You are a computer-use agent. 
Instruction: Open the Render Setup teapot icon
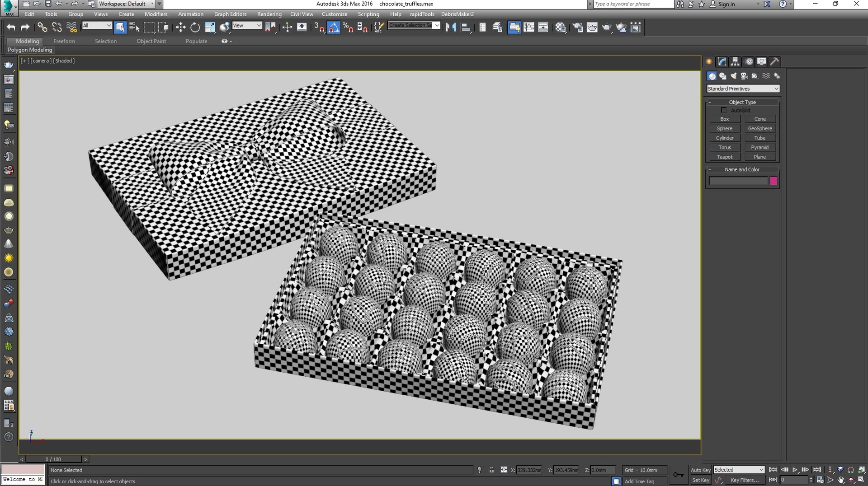(578, 28)
